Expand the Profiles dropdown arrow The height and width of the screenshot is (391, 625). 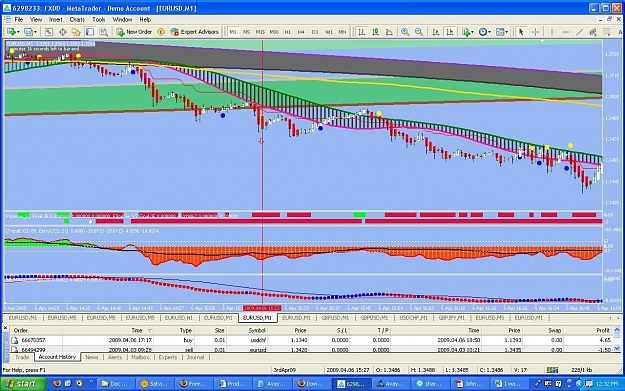pyautogui.click(x=35, y=32)
